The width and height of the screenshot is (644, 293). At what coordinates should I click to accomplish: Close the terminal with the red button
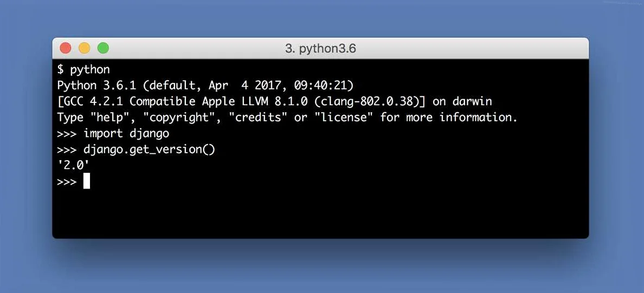[65, 48]
